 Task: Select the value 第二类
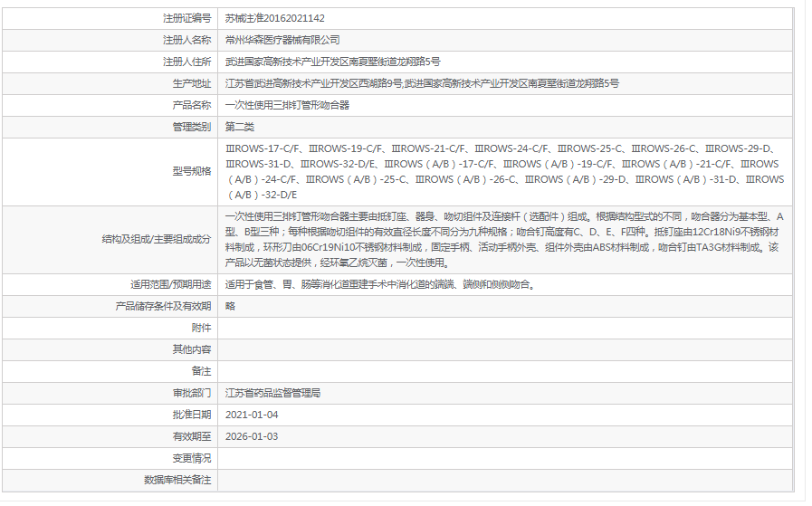240,128
